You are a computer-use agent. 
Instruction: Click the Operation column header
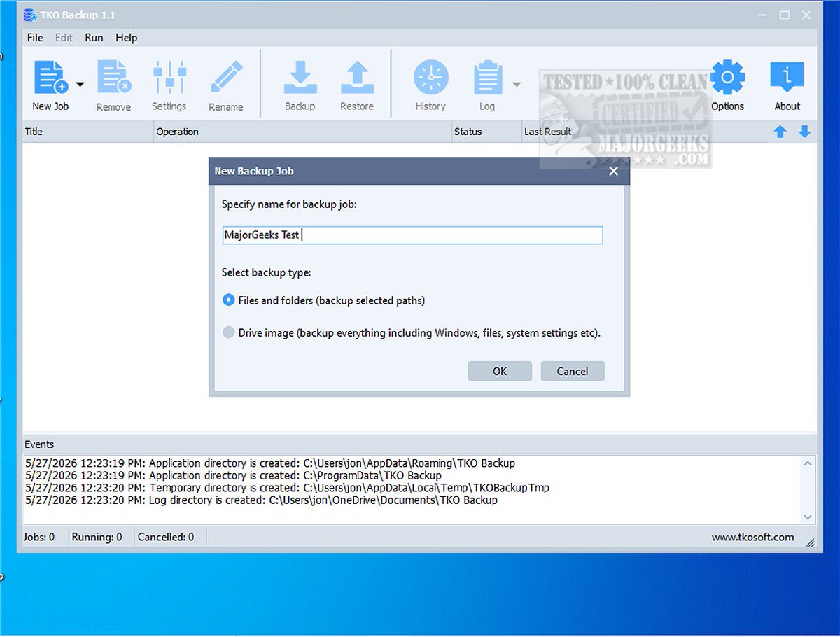(x=303, y=132)
